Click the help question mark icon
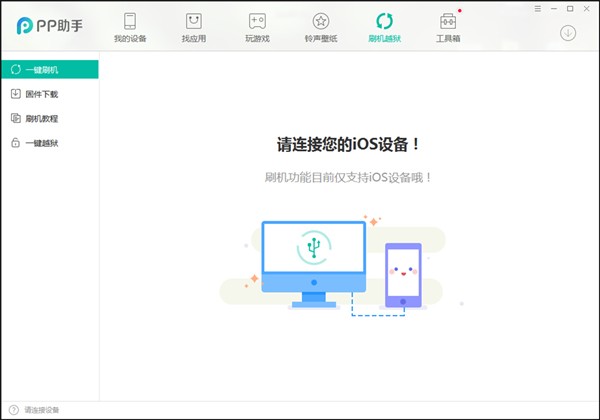Viewport: 600px width, 420px height. point(13,410)
